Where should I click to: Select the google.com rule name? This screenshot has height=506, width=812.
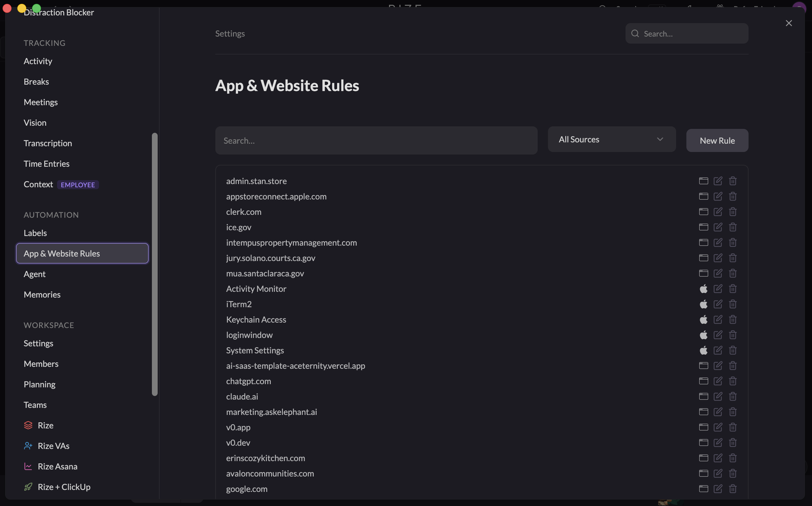pyautogui.click(x=246, y=489)
